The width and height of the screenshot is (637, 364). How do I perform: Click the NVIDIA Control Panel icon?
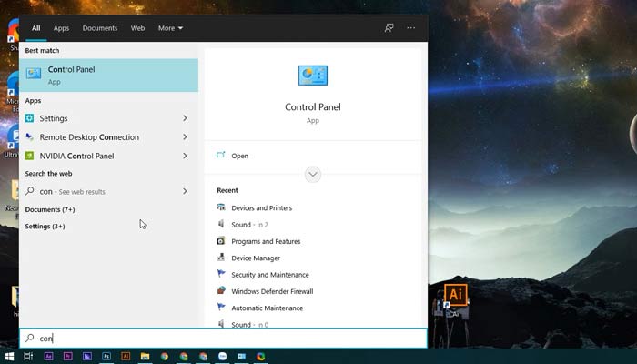point(30,156)
